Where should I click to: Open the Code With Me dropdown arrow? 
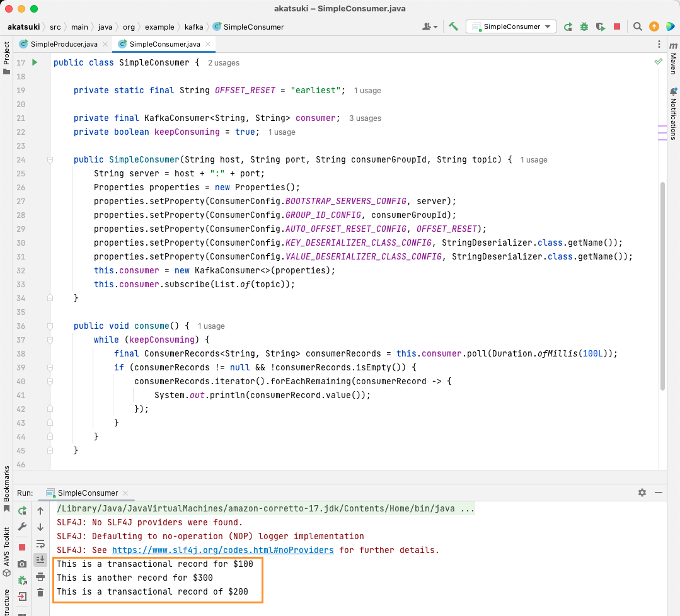(x=434, y=26)
